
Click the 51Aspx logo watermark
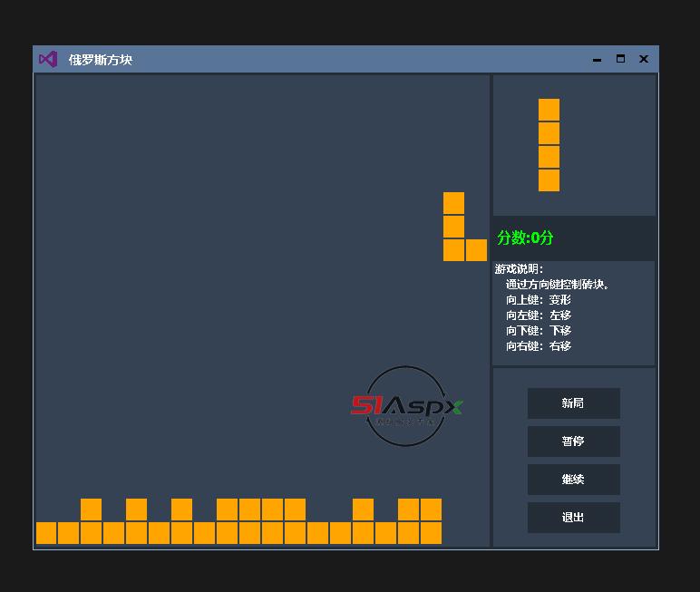406,406
